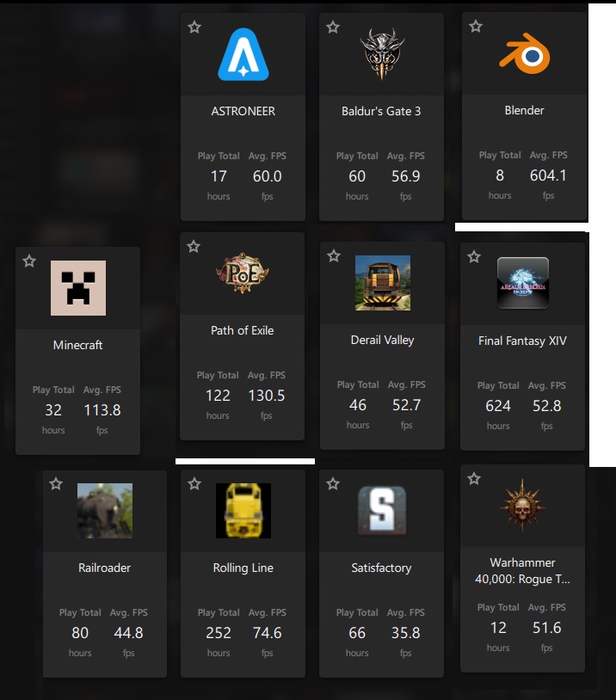Open the Minecraft creeper face icon
The height and width of the screenshot is (700, 616).
click(78, 288)
